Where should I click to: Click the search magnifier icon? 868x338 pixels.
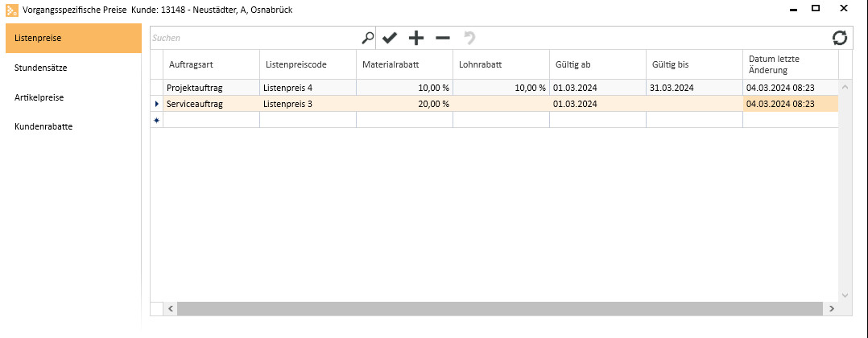pyautogui.click(x=367, y=38)
